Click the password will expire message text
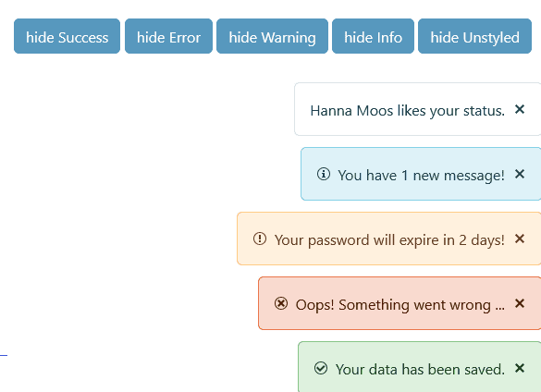 click(389, 240)
